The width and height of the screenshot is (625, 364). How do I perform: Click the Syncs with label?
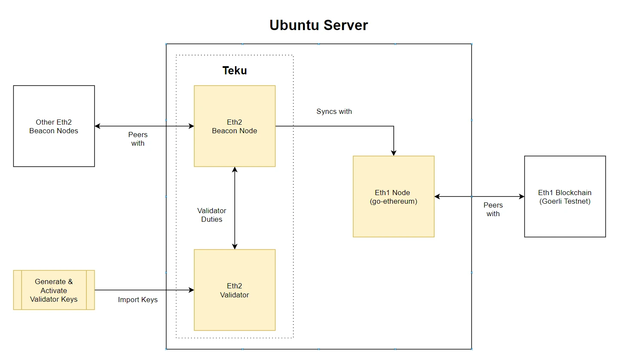(x=334, y=111)
